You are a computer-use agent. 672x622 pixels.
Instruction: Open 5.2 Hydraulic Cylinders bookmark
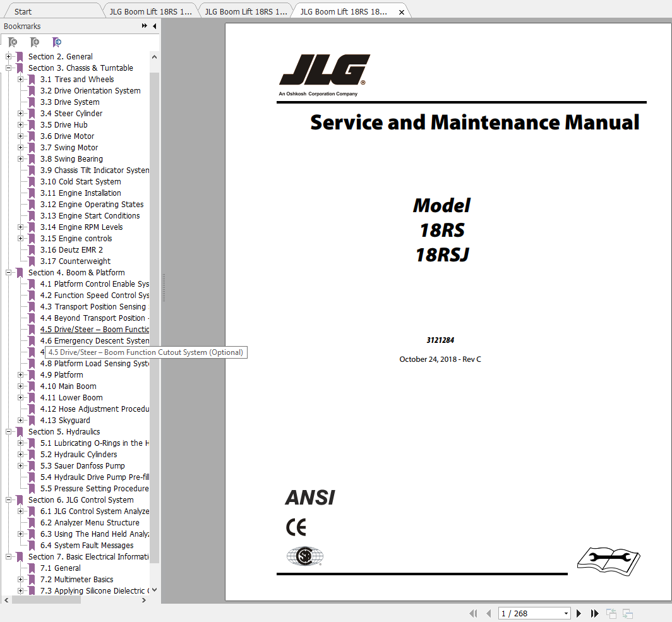point(79,455)
